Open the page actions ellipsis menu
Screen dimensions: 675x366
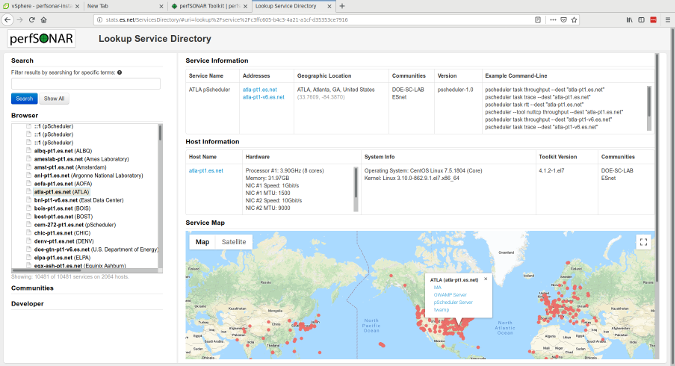(553, 20)
